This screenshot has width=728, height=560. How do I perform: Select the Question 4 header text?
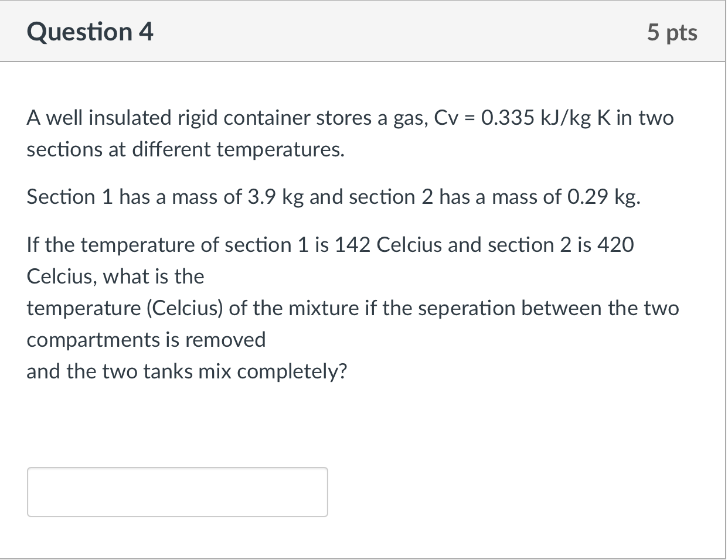[x=90, y=32]
